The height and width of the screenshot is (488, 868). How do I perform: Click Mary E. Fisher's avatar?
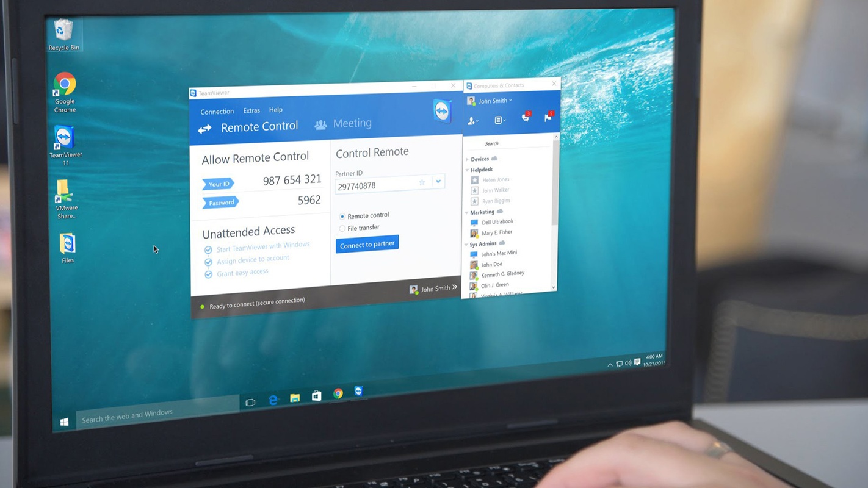(x=474, y=233)
